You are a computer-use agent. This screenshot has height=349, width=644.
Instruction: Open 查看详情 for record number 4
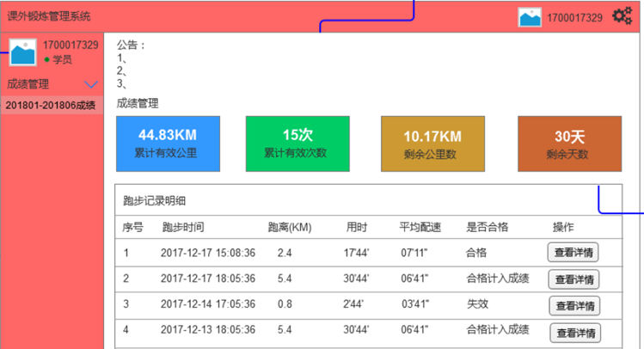pos(573,332)
